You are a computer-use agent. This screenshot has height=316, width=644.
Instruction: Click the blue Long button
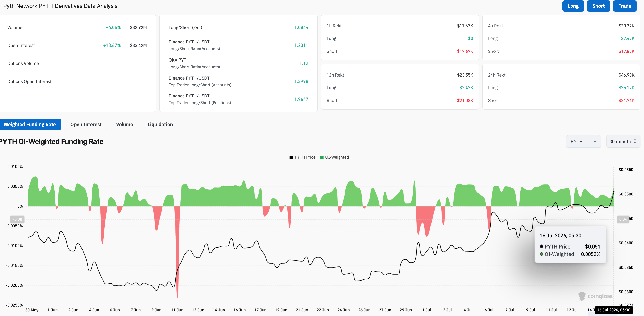[x=573, y=6]
